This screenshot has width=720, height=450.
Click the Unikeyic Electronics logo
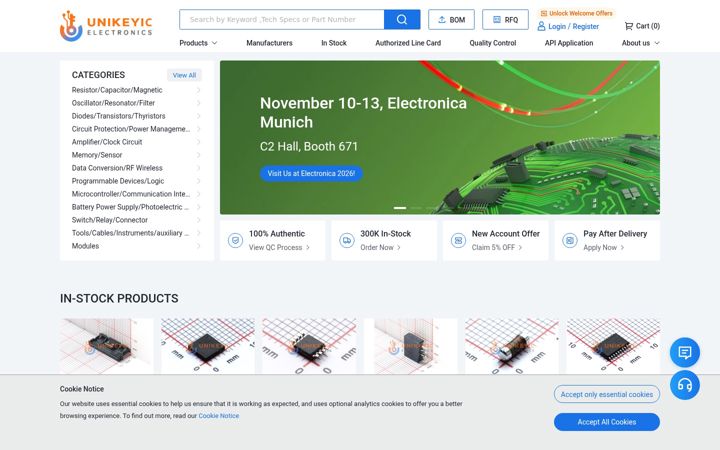tap(106, 26)
